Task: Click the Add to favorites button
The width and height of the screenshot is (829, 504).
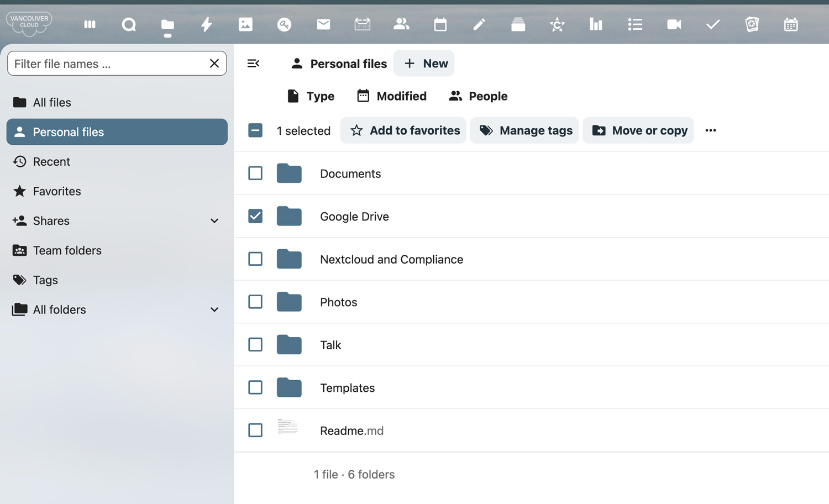Action: coord(403,130)
